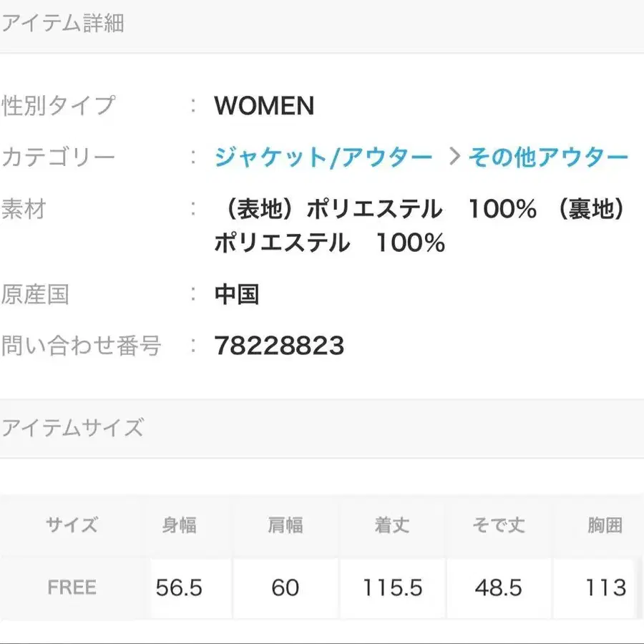Viewport: 644px width, 644px height.
Task: Select the 胸囲 value 113
Action: click(605, 587)
